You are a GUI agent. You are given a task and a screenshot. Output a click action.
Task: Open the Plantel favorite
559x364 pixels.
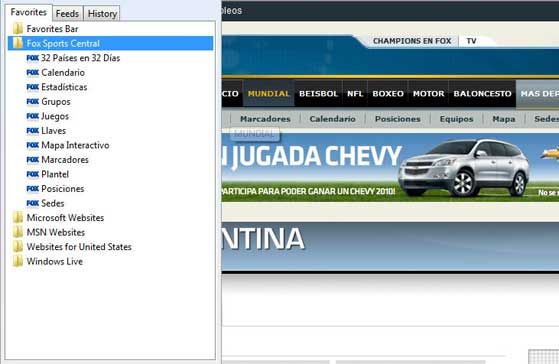click(55, 174)
